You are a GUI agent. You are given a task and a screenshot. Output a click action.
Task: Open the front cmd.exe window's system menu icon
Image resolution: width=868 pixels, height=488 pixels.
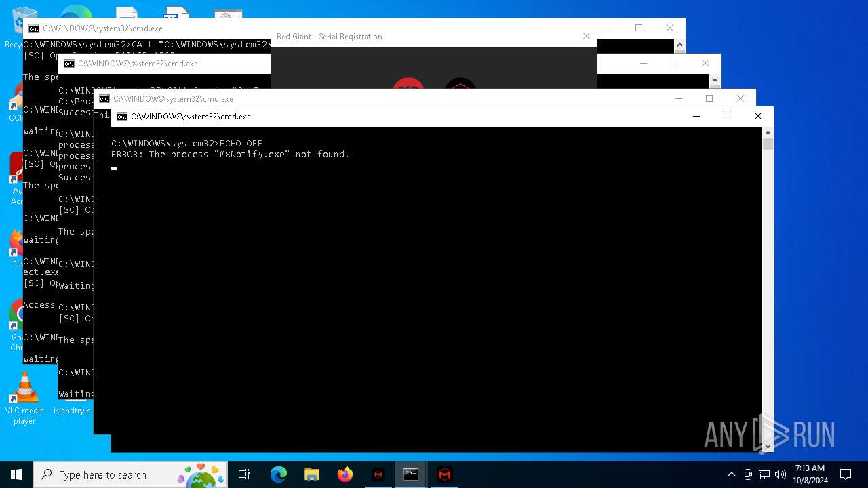pos(122,117)
